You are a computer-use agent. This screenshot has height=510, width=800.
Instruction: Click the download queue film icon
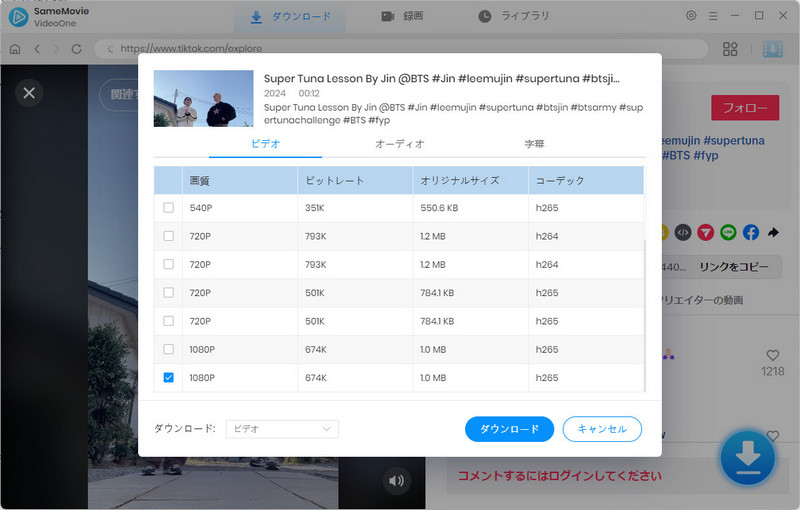[772, 49]
